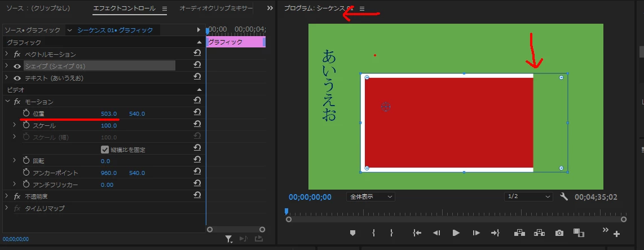Reset the ベクトルモーション effect
644x250 pixels.
click(197, 52)
